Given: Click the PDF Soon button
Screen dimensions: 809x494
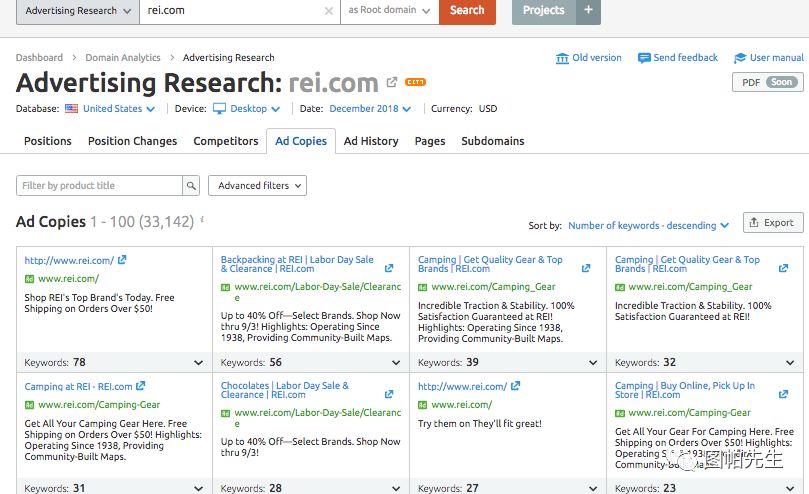Looking at the screenshot, I should coord(768,82).
